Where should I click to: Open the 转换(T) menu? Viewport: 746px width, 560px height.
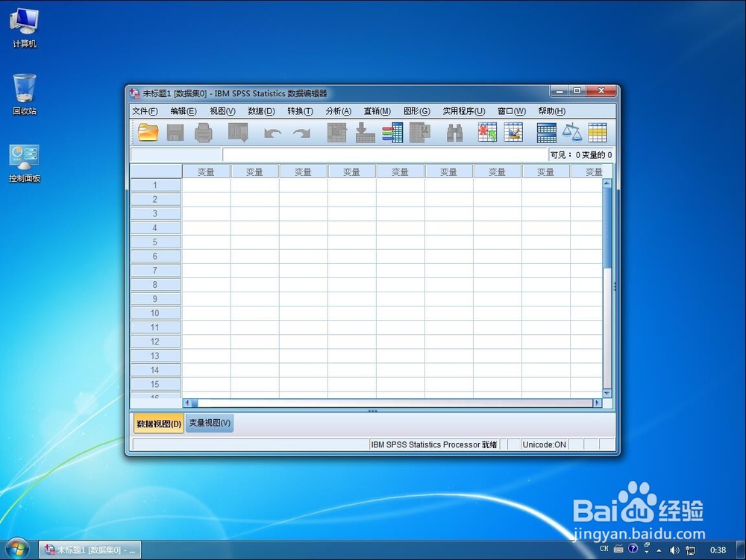300,110
